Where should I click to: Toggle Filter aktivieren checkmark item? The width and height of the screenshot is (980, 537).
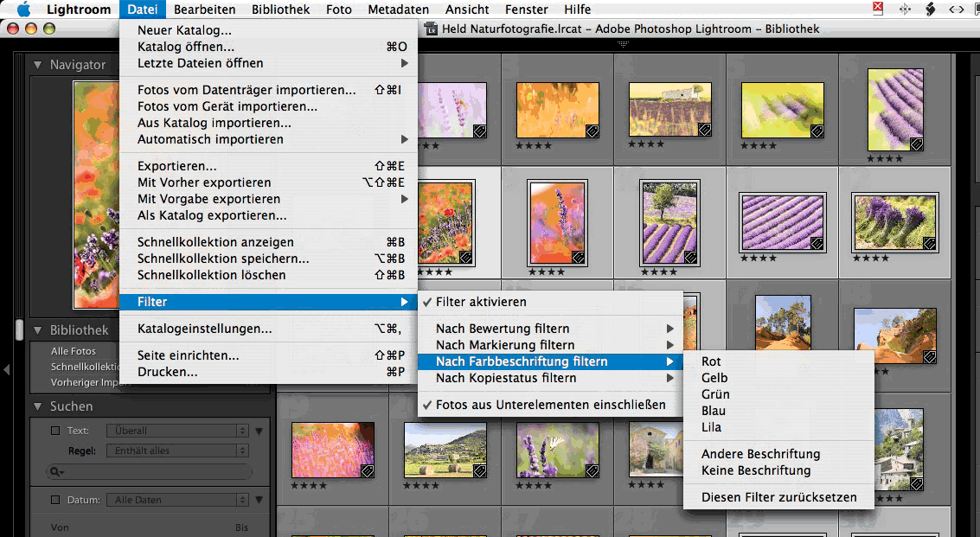[550, 302]
